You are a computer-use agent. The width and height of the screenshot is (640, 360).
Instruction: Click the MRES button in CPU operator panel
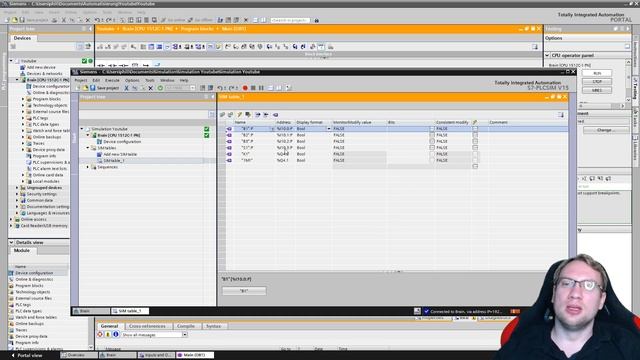tap(597, 90)
